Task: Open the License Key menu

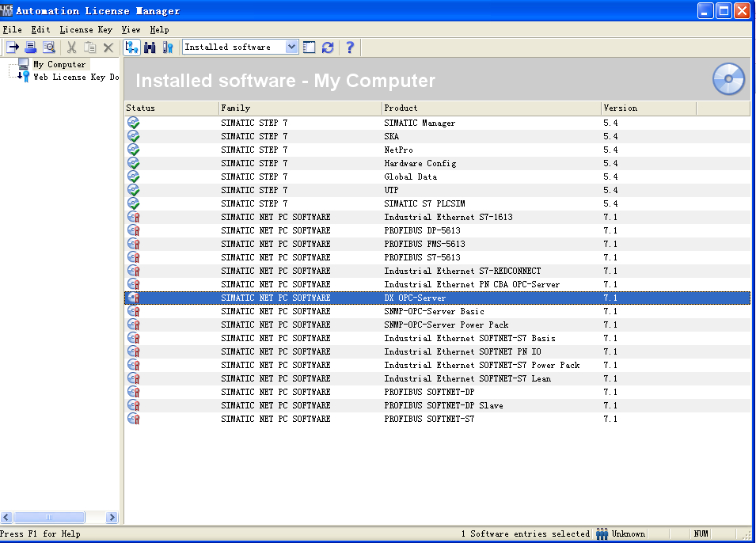Action: [x=86, y=29]
